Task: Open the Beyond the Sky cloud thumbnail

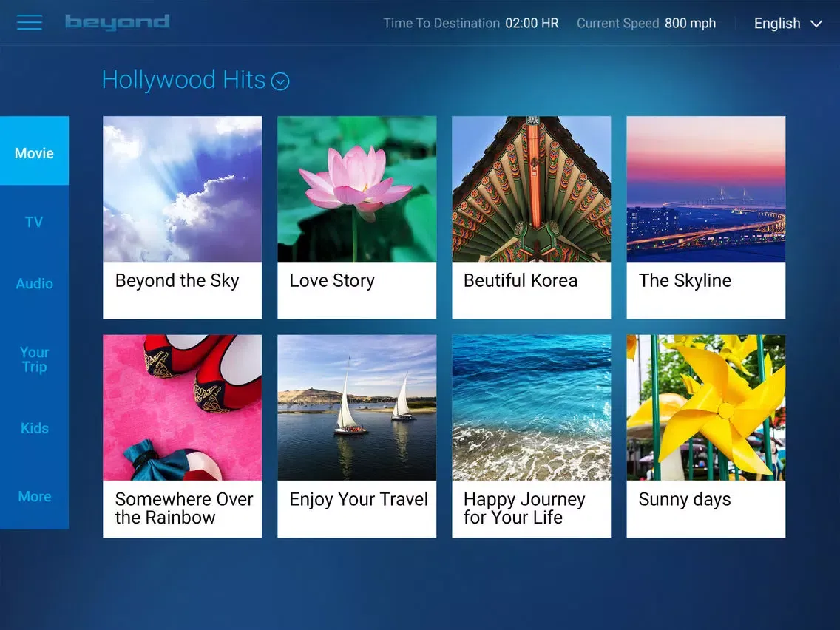Action: point(182,189)
